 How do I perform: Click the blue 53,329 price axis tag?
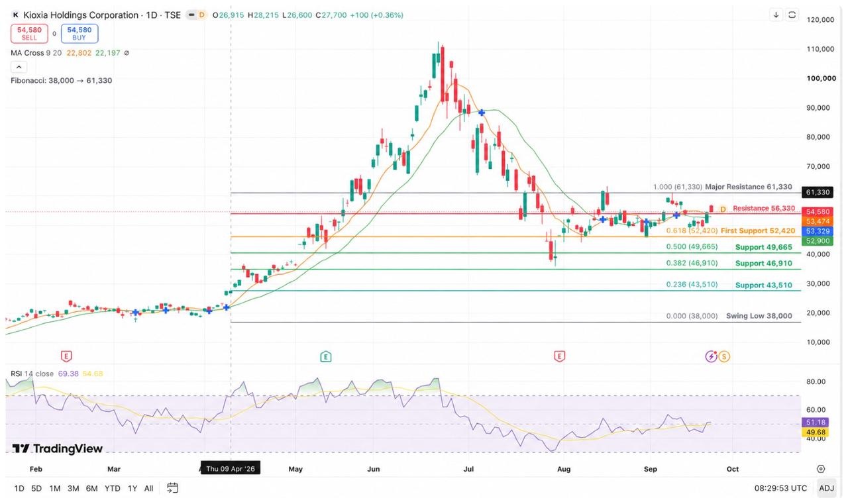point(817,231)
